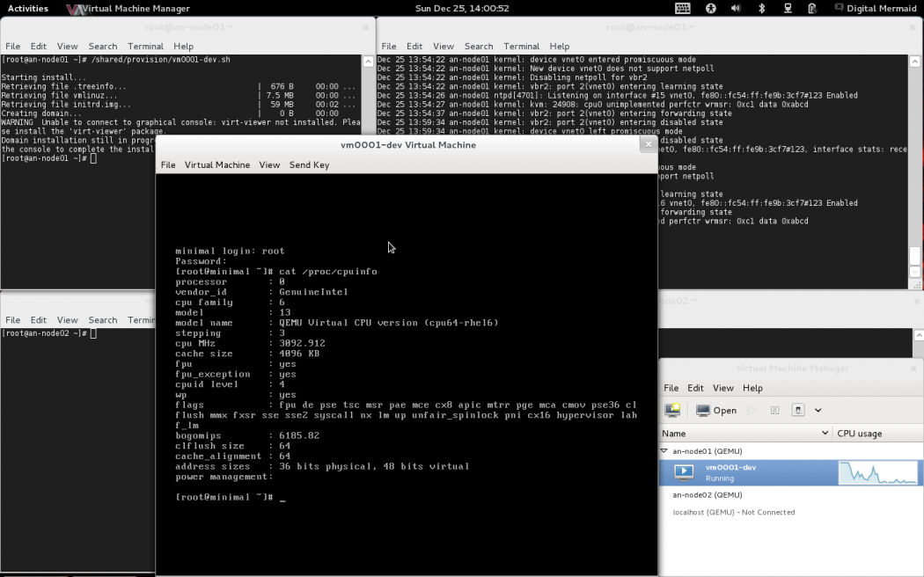The height and width of the screenshot is (577, 924).
Task: Open the Name column dropdown in the VM list
Action: (825, 433)
